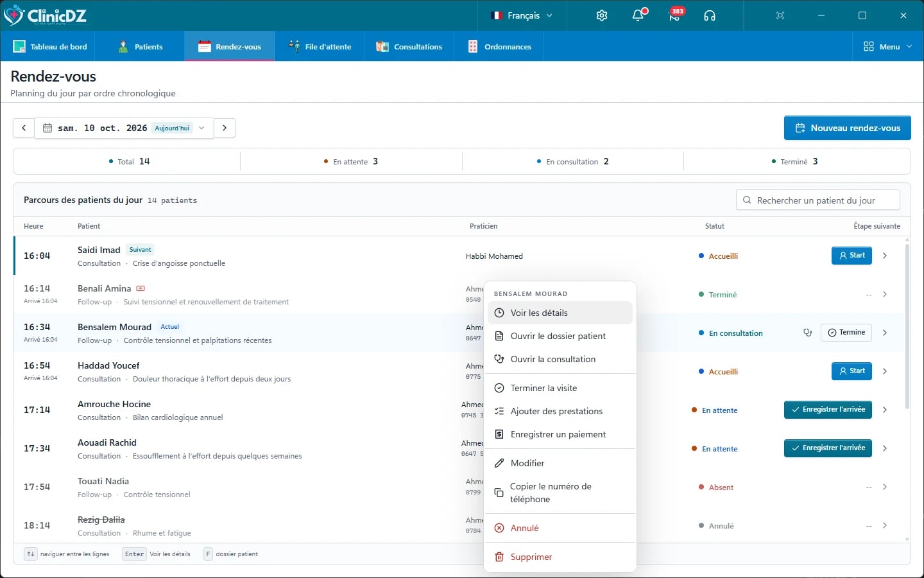Screen dimensions: 924x578
Task: Expand Saidi Imad's row with its chevron
Action: [x=885, y=256]
